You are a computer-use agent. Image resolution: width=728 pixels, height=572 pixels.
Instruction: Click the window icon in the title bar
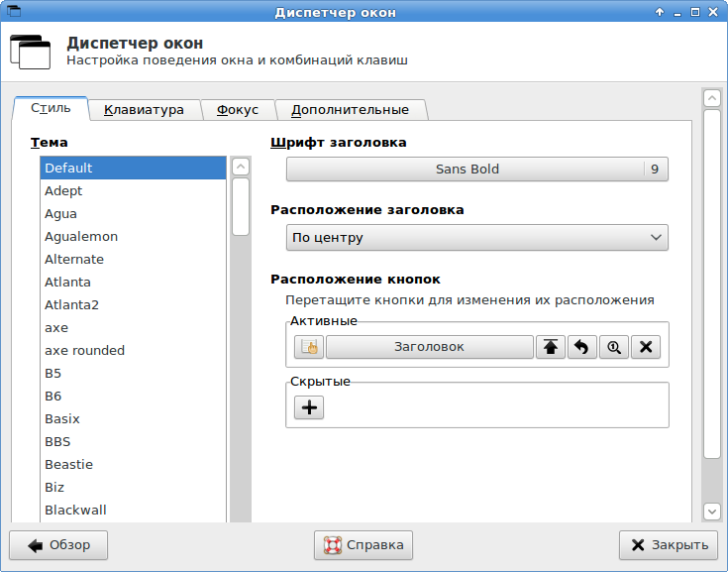click(x=14, y=11)
